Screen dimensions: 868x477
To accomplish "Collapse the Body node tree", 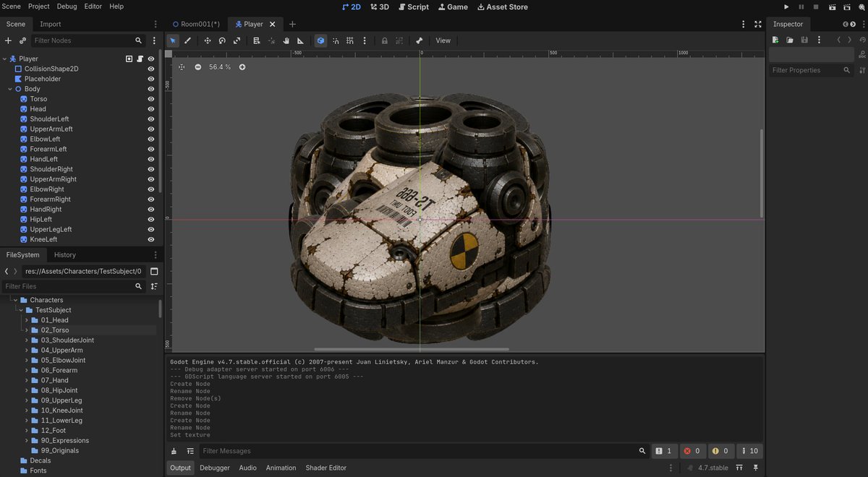I will pos(10,89).
